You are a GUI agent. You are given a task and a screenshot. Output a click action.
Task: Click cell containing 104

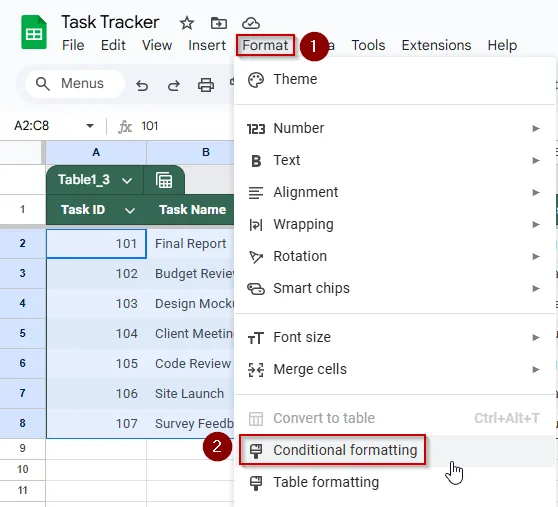tap(96, 334)
